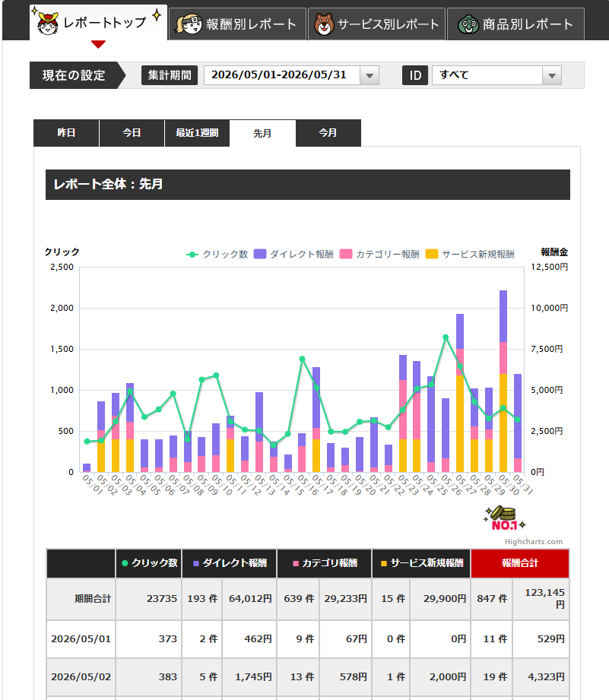
Task: Switch to 報酬別レポート tab
Action: click(x=237, y=24)
